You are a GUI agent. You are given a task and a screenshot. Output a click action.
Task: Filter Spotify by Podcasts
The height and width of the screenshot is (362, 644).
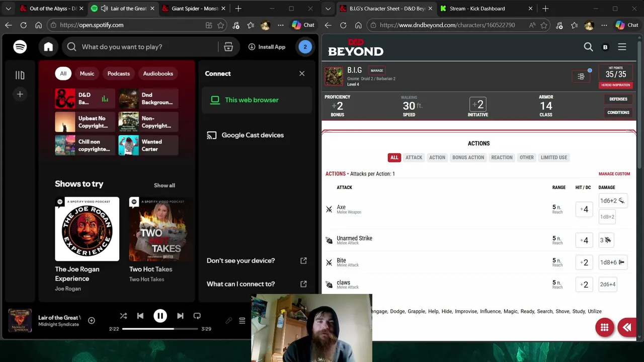point(119,73)
